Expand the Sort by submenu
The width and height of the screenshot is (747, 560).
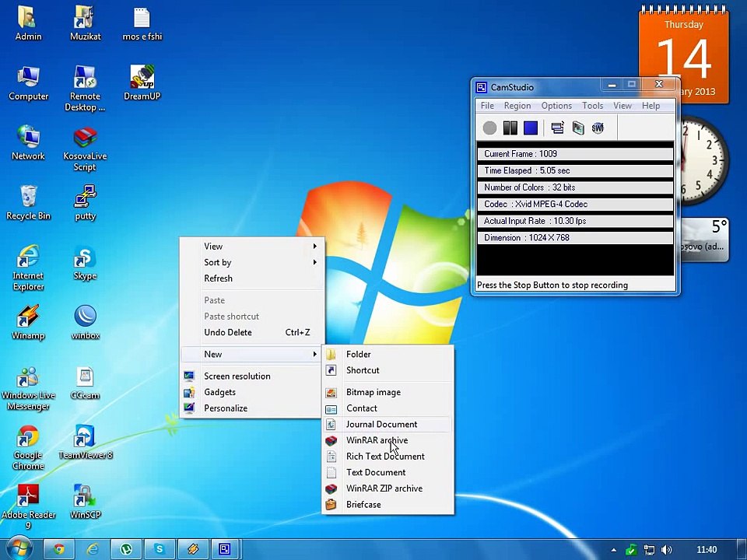point(251,262)
